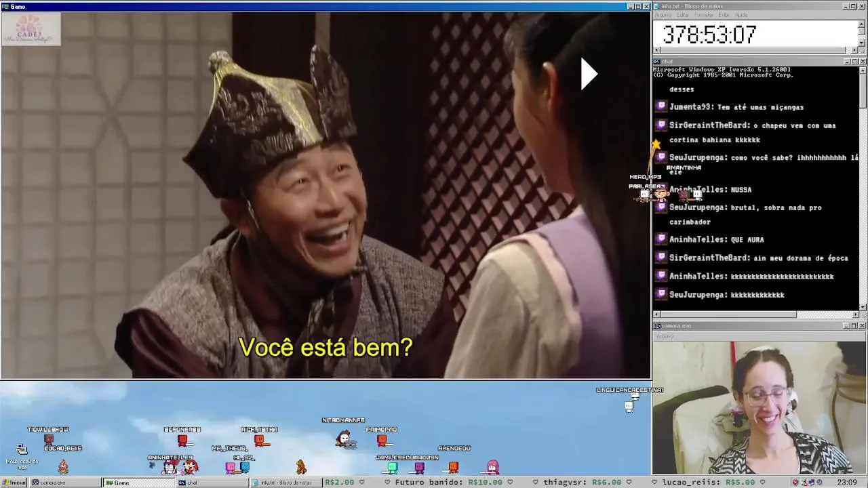
Task: Click the chat horizontal scroll right arrow
Action: click(854, 314)
